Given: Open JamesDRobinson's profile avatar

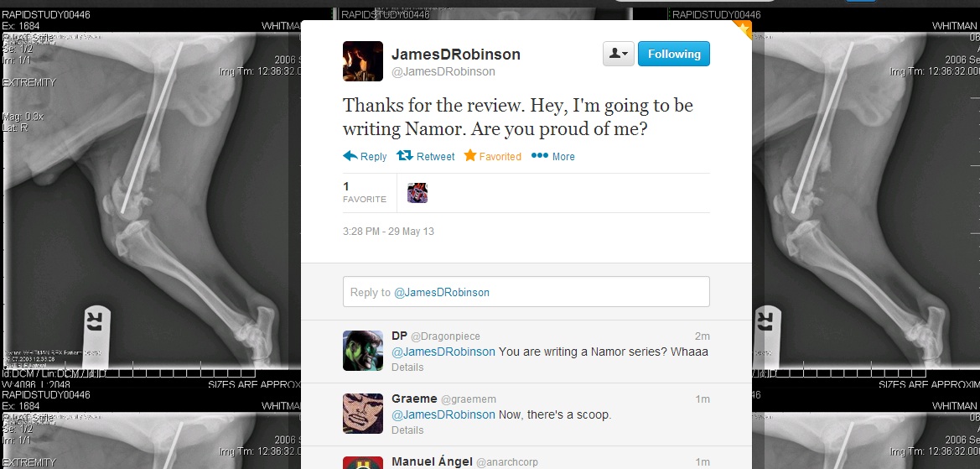Looking at the screenshot, I should [x=362, y=61].
